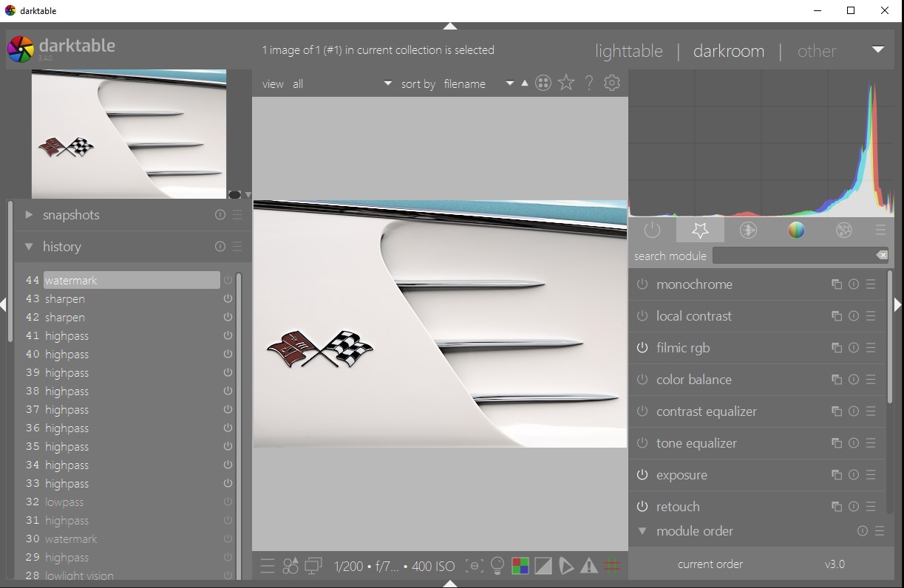Disable the filmic rgb module

(x=642, y=348)
